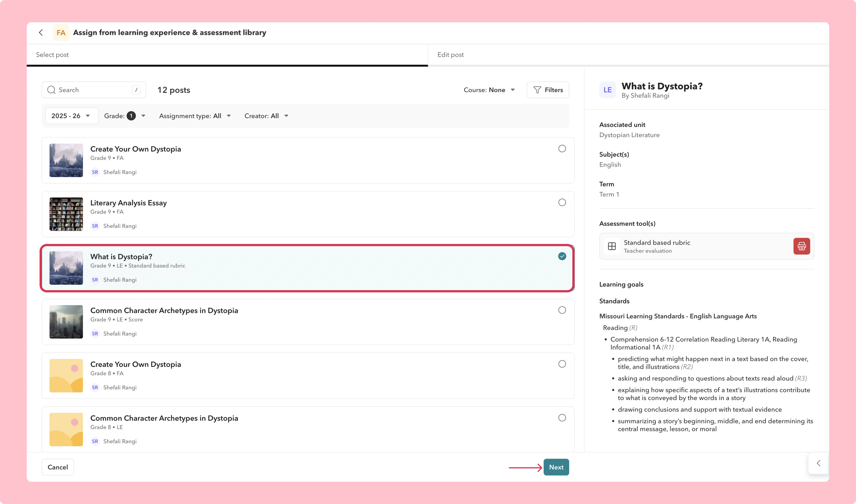This screenshot has width=856, height=504.
Task: Collapse the side panel with the bottom chevron
Action: [x=819, y=463]
